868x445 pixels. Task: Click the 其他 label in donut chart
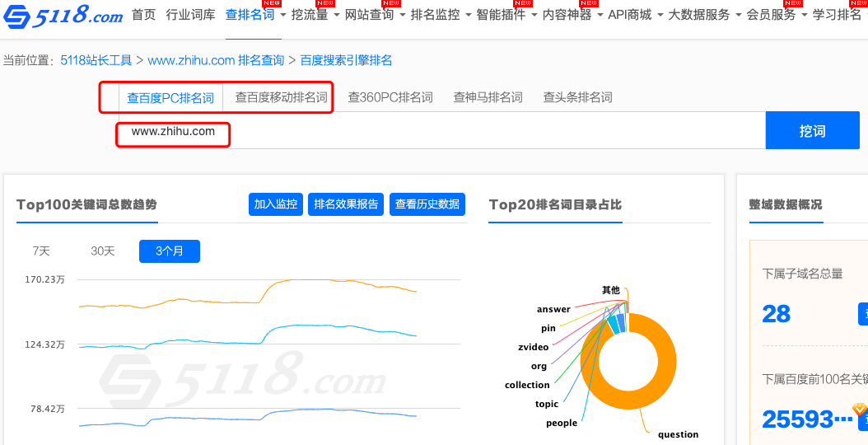tap(610, 290)
